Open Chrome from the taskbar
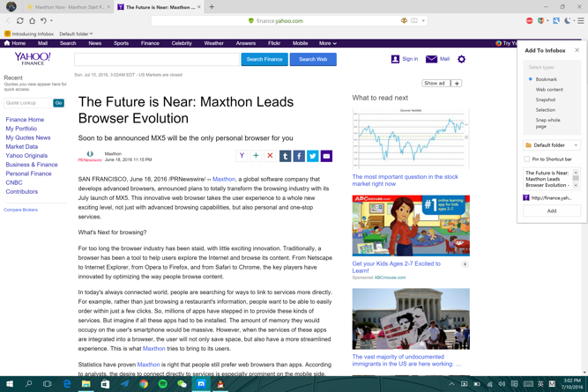Image resolution: width=588 pixels, height=392 pixels. 143,384
